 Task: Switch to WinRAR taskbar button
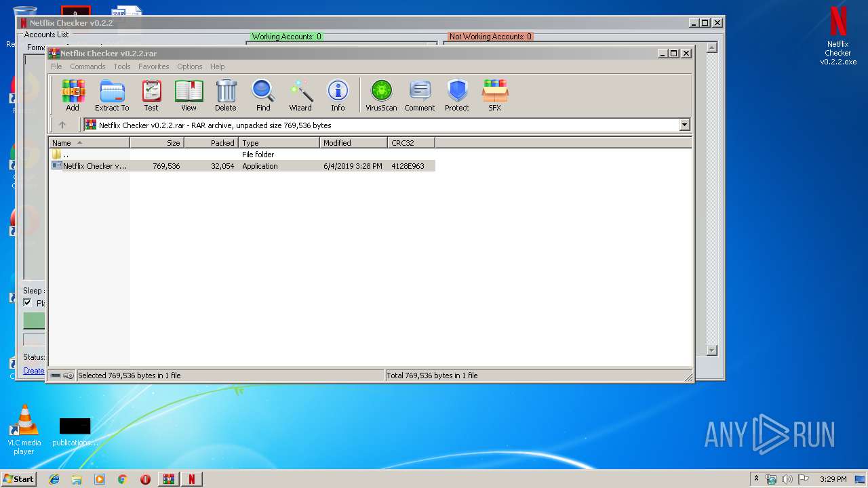pyautogui.click(x=168, y=479)
